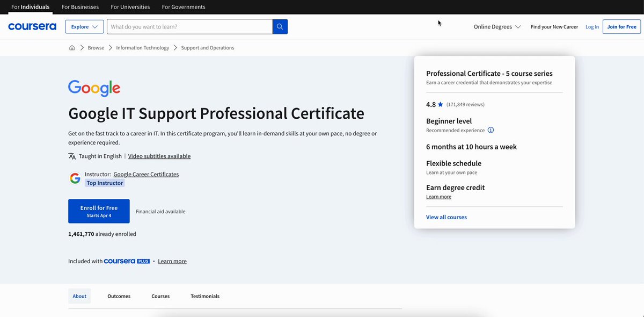644x317 pixels.
Task: Click the magnifier search button
Action: [280, 27]
